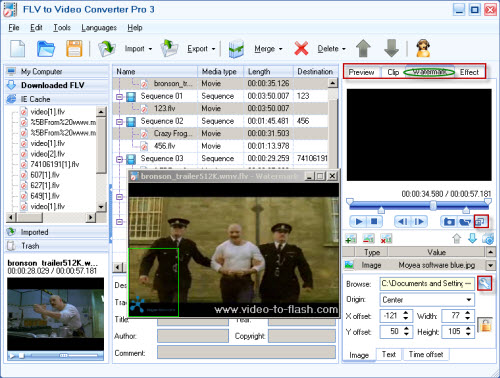
Task: Click the Browse path input field
Action: click(x=427, y=283)
